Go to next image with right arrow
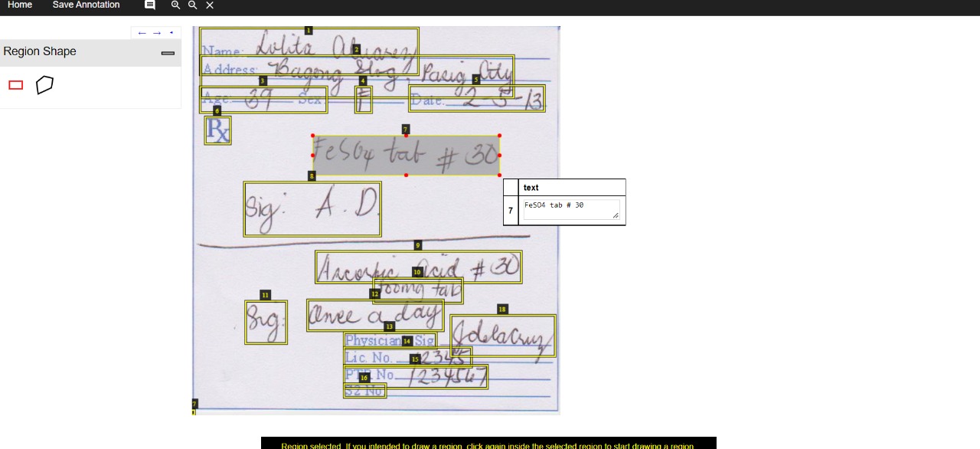 pos(157,33)
